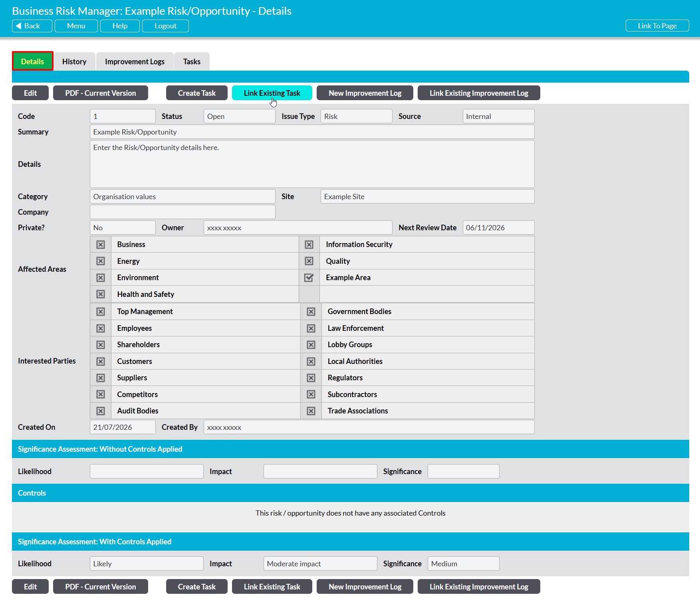Viewport: 700px width, 601px height.
Task: Toggle the Quality affected area checkbox
Action: 309,261
